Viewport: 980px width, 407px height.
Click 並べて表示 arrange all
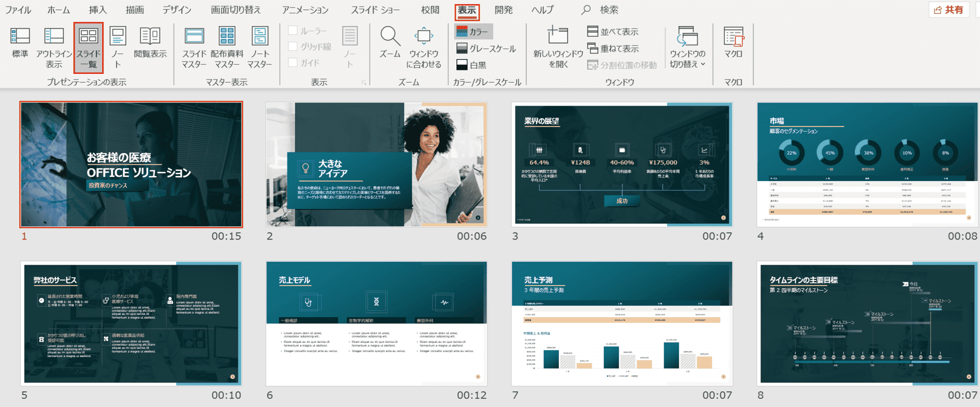tap(612, 32)
